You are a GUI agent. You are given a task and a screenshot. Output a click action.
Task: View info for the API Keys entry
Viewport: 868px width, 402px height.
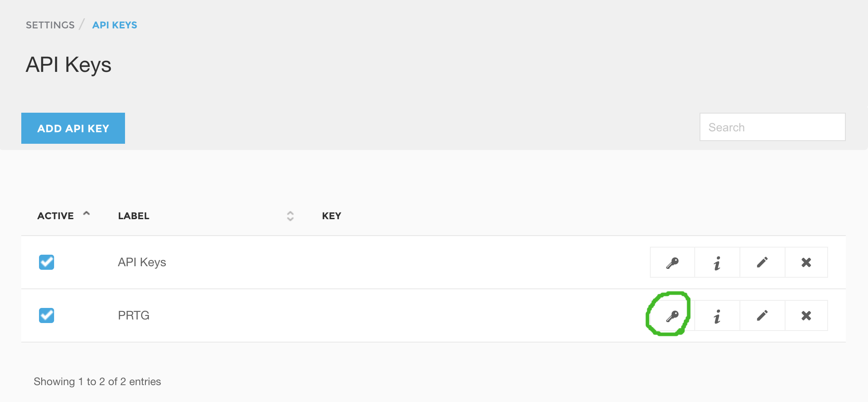[717, 262]
